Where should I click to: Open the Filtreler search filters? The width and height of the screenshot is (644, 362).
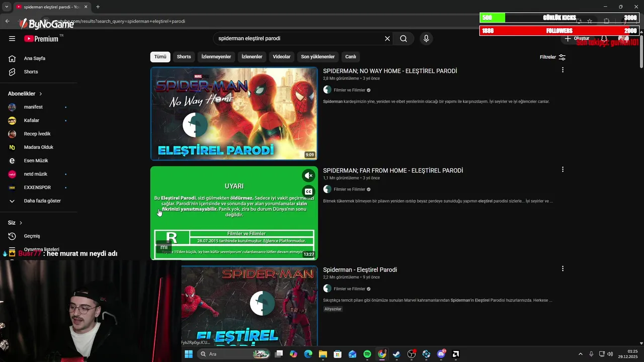(x=552, y=57)
